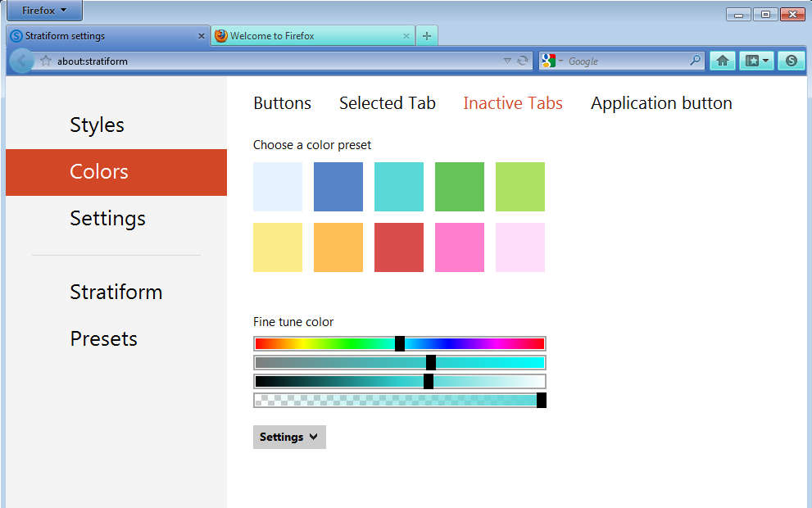The image size is (812, 508).
Task: Open a new tab with the plus button
Action: coord(427,36)
